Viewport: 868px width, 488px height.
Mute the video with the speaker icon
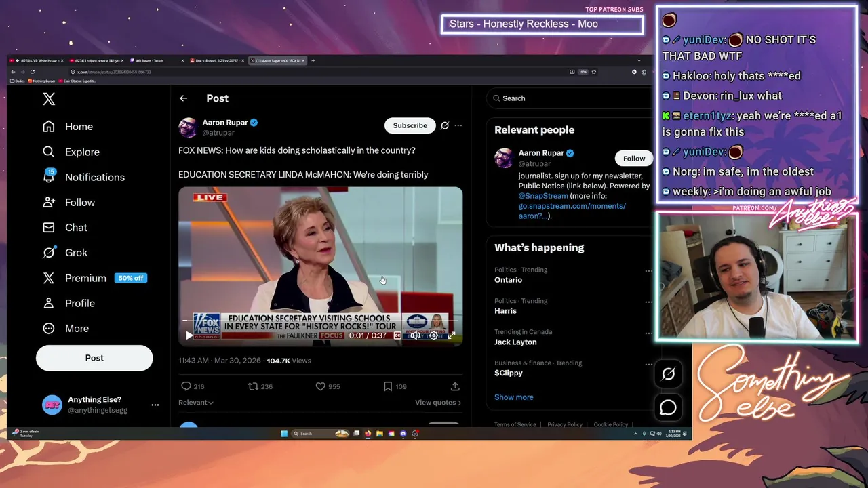point(415,335)
